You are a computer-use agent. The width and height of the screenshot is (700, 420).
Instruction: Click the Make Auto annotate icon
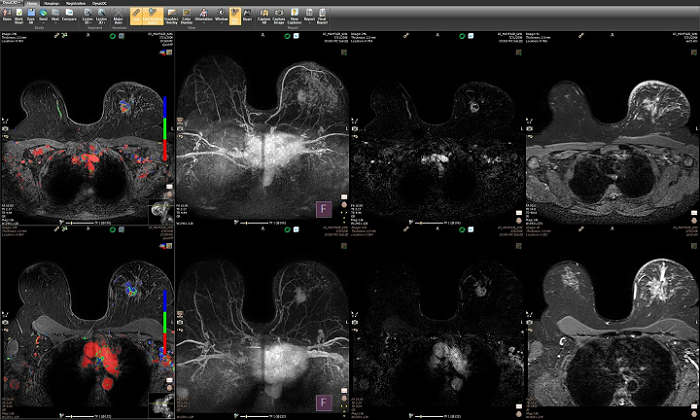pyautogui.click(x=118, y=17)
